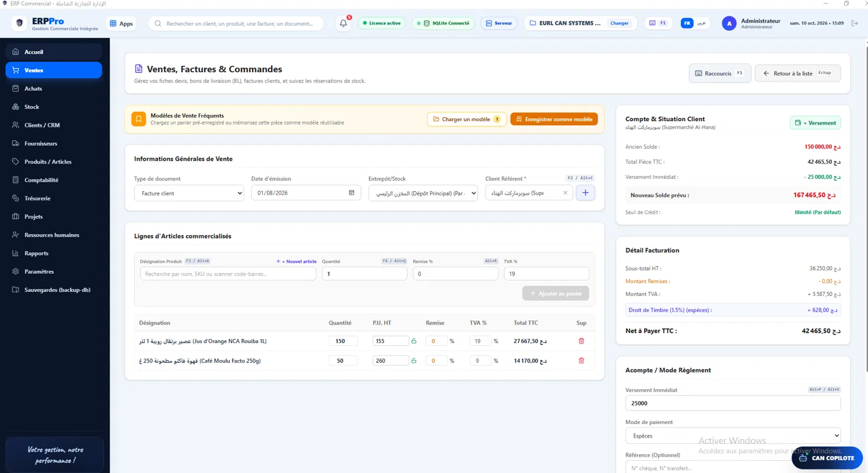Open Stock in the sidebar
The image size is (868, 473).
coord(54,107)
